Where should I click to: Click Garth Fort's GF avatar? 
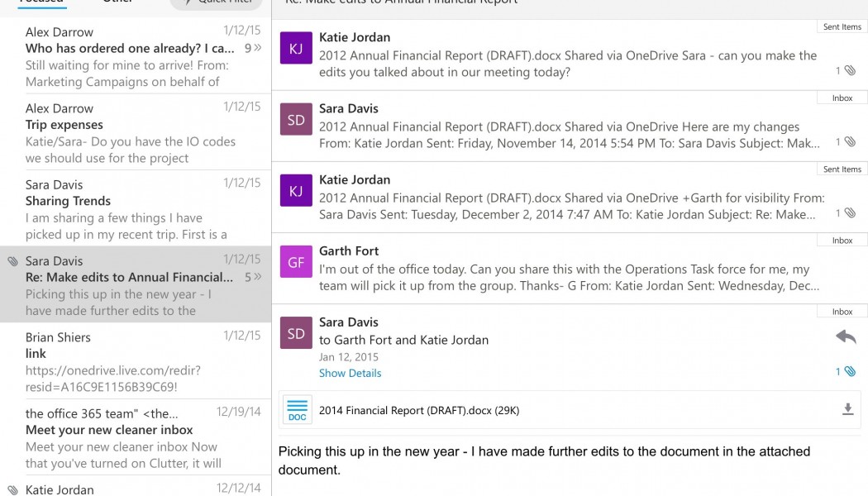[296, 263]
